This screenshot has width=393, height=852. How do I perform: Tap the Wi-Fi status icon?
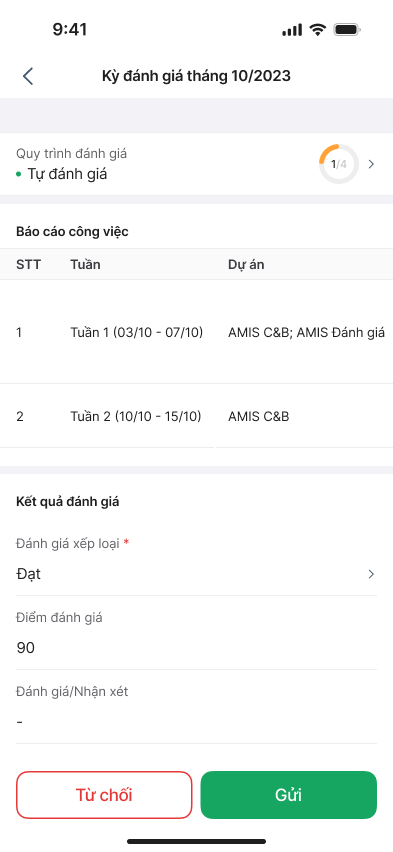click(x=317, y=29)
